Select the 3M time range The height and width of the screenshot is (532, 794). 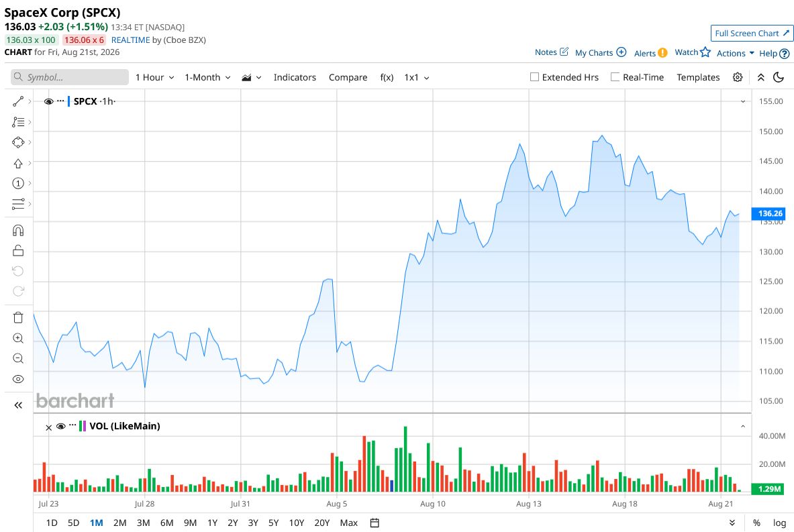[144, 523]
